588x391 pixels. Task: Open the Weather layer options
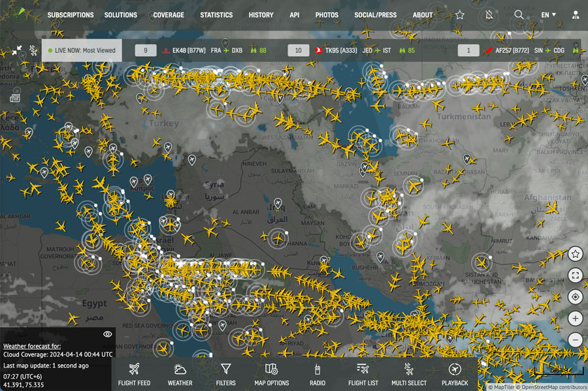[x=180, y=375]
